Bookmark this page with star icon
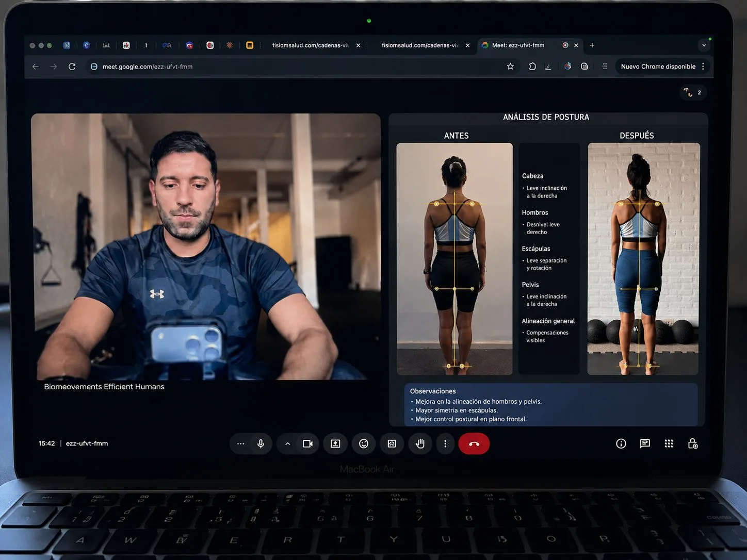 [510, 67]
